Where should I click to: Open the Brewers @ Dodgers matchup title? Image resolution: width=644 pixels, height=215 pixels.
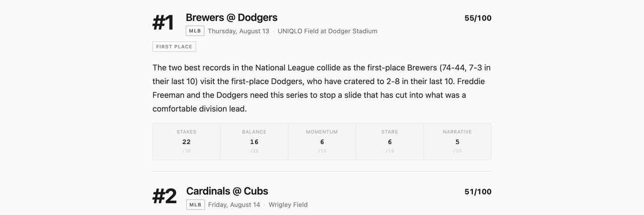coord(231,18)
